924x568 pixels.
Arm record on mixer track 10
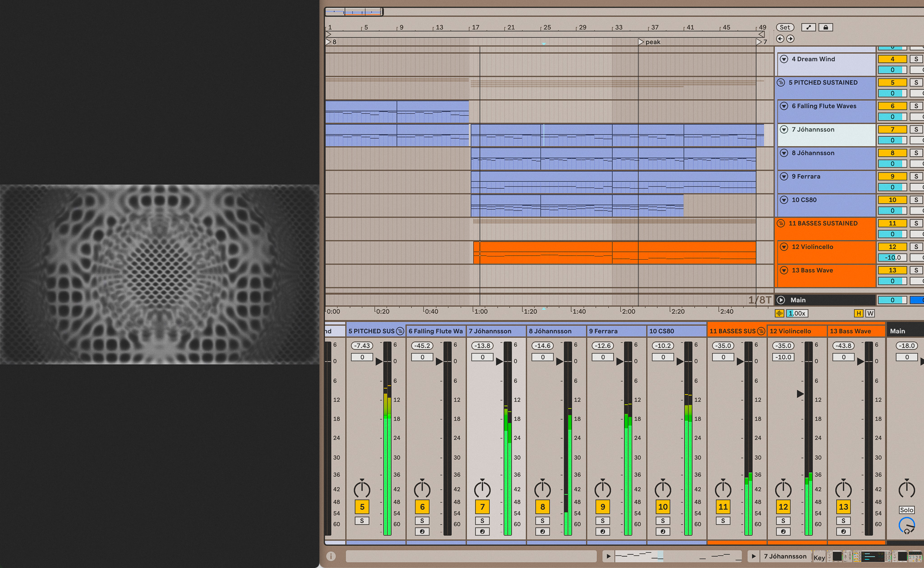coord(663,531)
